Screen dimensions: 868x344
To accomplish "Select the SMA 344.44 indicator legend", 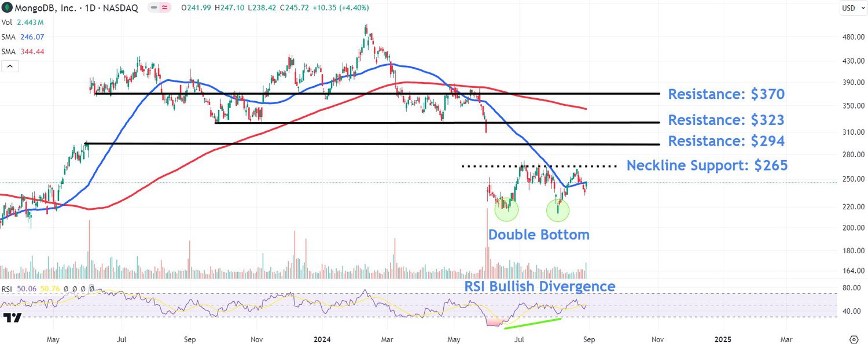I will pos(23,51).
